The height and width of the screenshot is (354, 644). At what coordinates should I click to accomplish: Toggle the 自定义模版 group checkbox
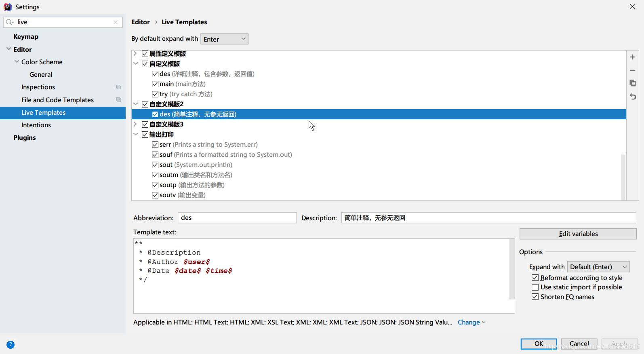[x=145, y=64]
